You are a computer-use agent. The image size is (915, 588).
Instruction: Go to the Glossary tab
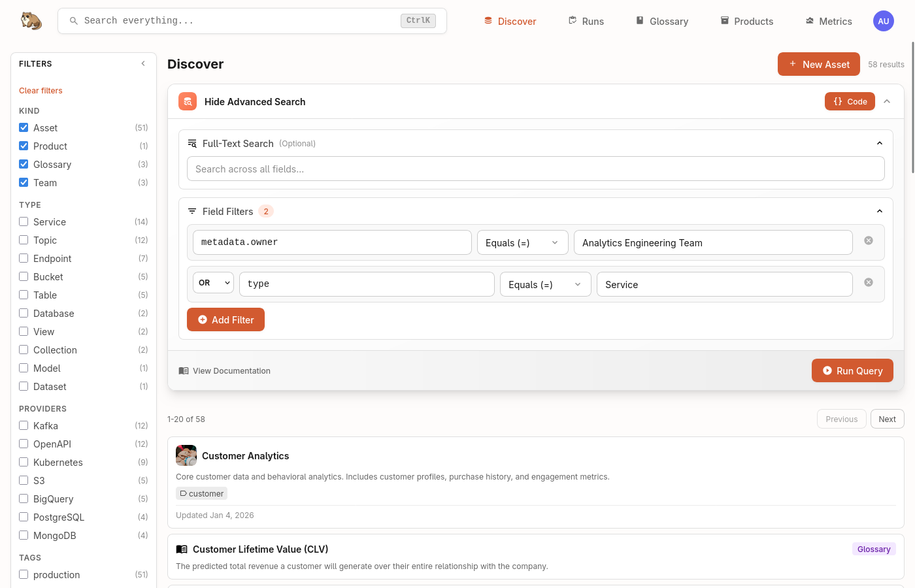661,21
